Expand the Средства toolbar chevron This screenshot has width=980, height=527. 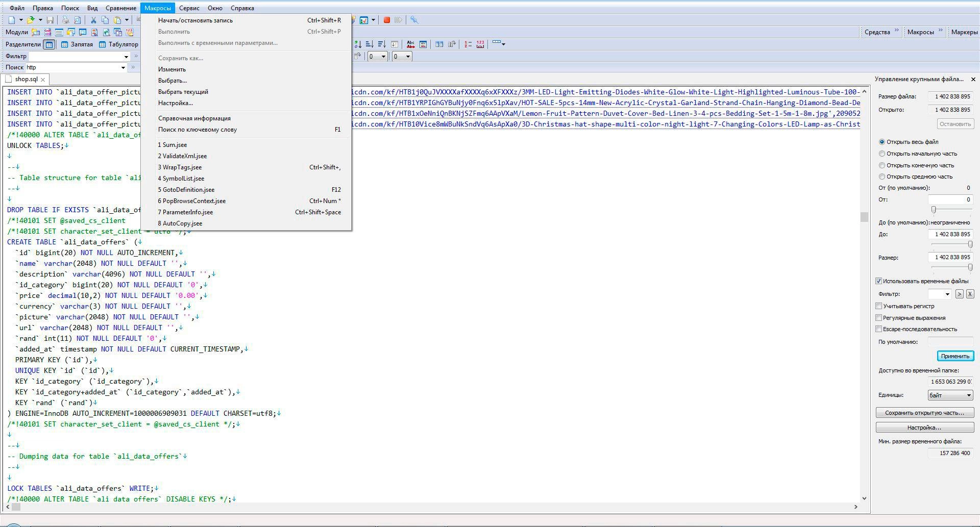[896, 31]
